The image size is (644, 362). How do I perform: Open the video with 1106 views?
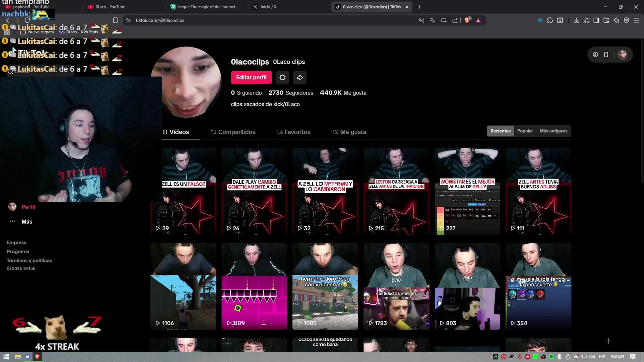(x=183, y=286)
